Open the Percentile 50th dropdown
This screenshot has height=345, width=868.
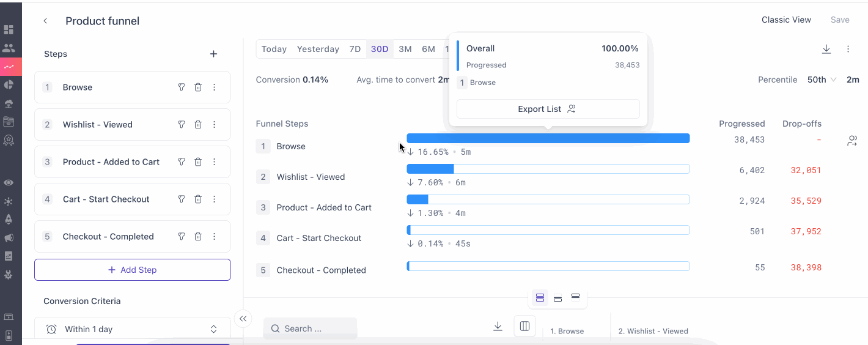pyautogui.click(x=822, y=80)
